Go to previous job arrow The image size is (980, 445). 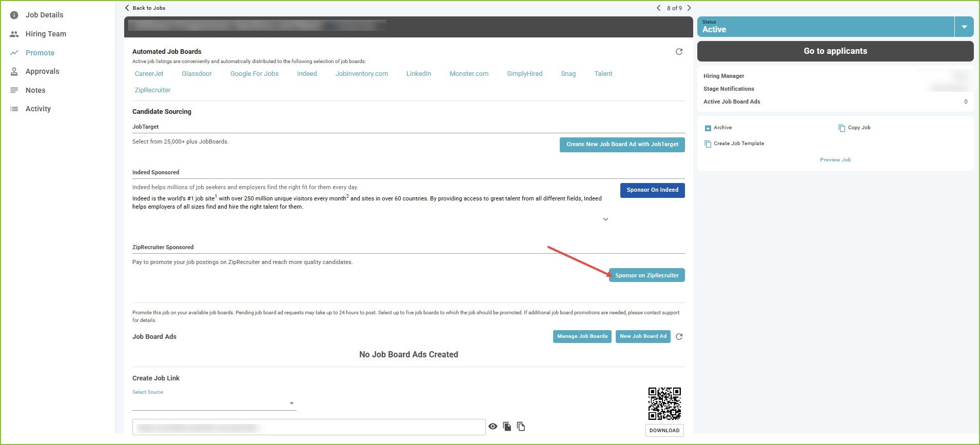[x=659, y=8]
